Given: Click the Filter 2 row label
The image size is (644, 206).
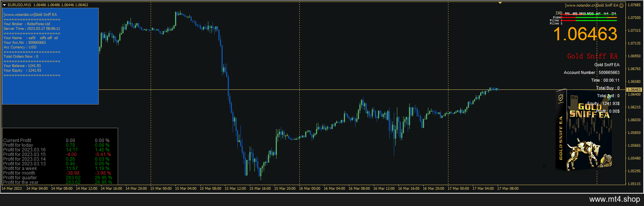Looking at the screenshot, I should [556, 23].
